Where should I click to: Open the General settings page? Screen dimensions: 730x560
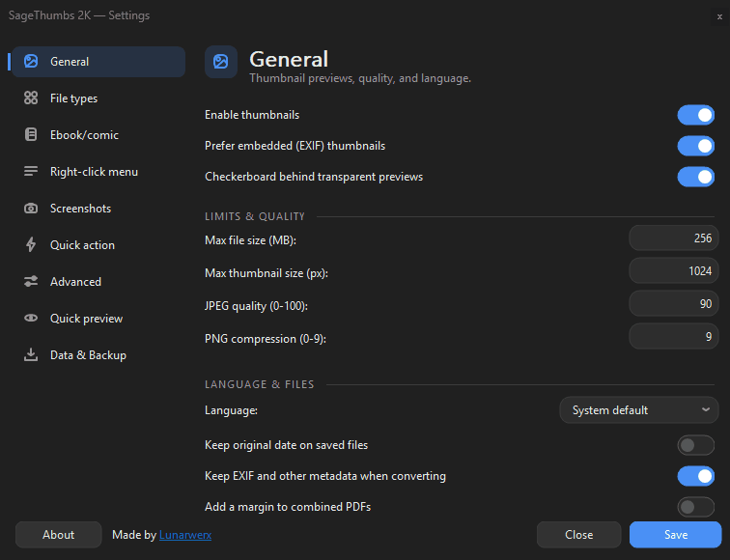click(98, 62)
